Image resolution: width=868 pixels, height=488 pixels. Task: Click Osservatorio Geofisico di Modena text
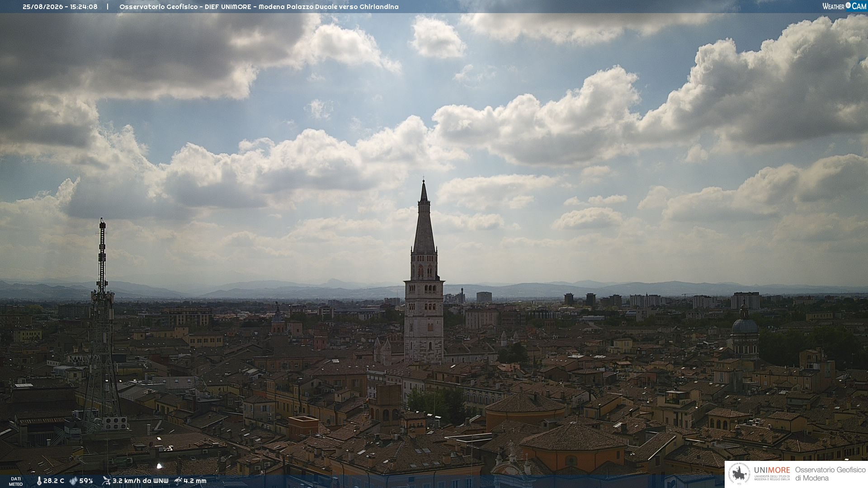(830, 474)
